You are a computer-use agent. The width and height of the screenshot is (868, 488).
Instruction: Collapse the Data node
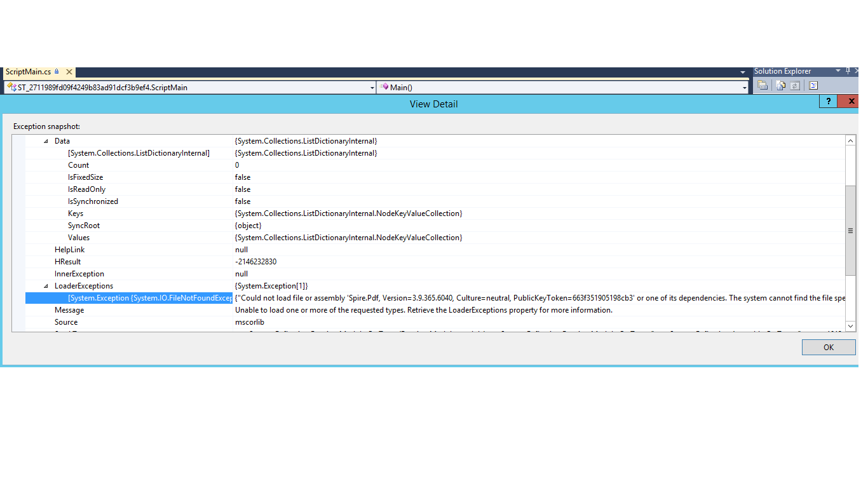click(x=46, y=141)
